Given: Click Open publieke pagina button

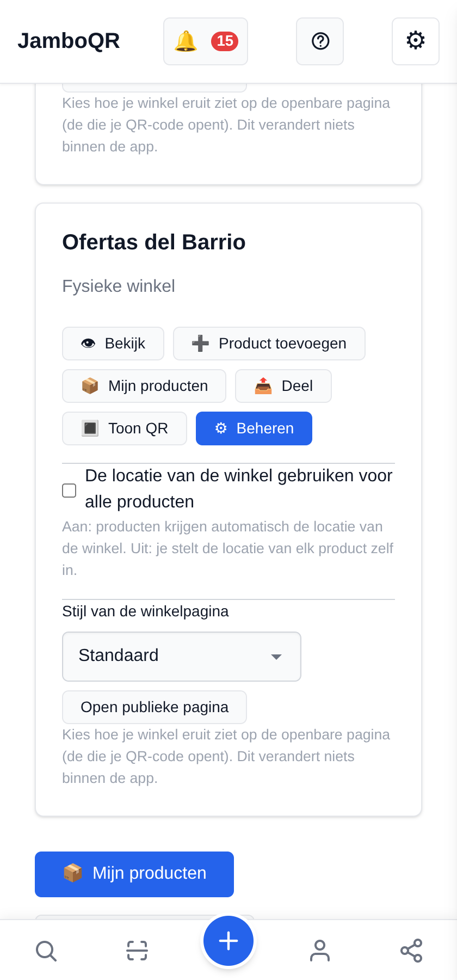Looking at the screenshot, I should [x=155, y=707].
